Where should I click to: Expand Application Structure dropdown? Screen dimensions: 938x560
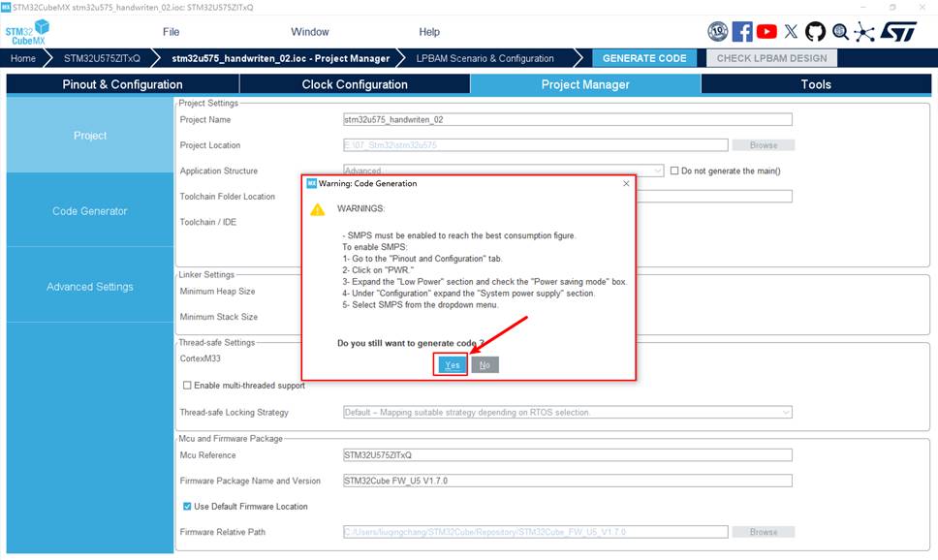(503, 171)
